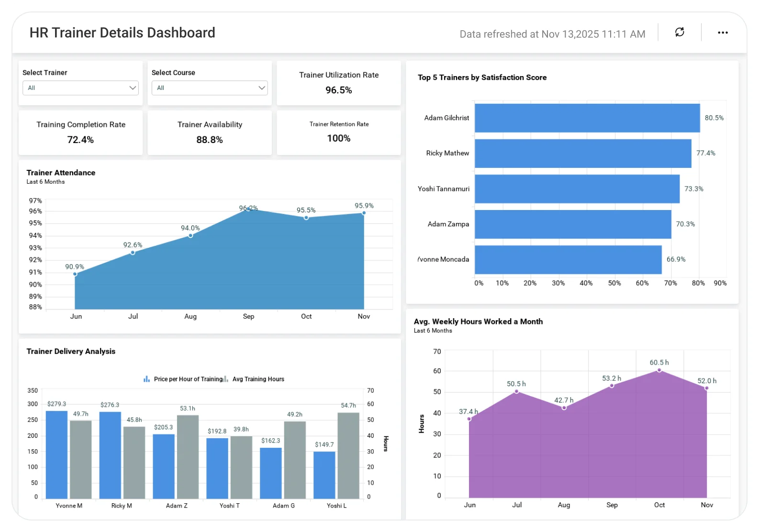Click Yvonne M's 49.7h training hours bar
Image resolution: width=759 pixels, height=532 pixels.
click(x=81, y=460)
